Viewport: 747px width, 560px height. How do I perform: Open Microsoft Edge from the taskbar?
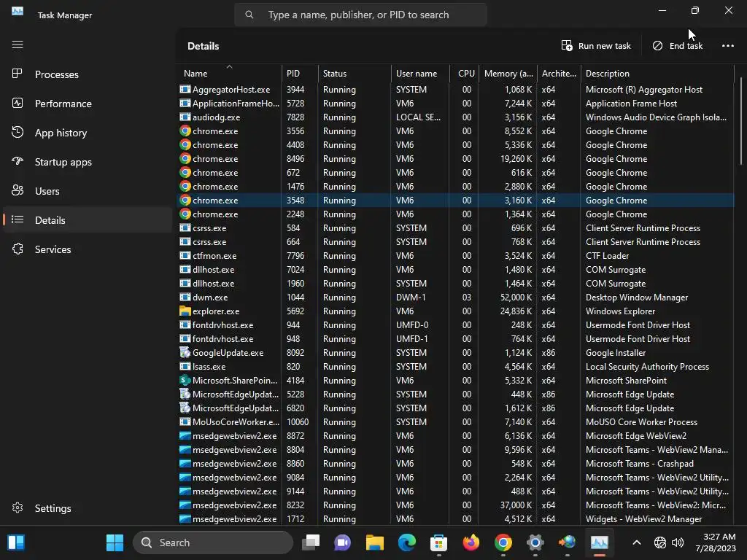click(407, 542)
